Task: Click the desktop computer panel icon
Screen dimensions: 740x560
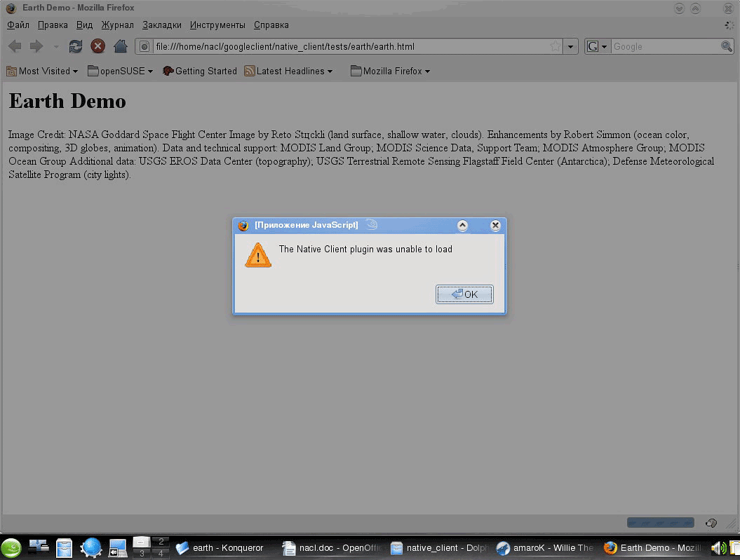Action: point(39,546)
